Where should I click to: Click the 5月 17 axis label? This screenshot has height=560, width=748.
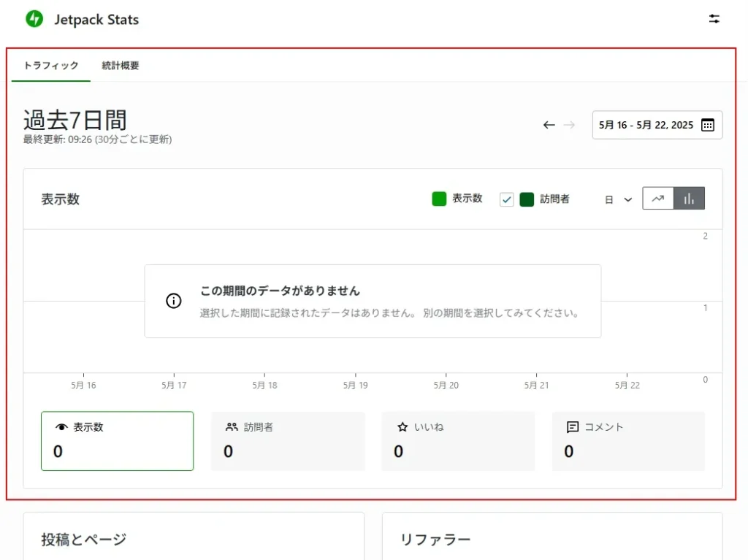coord(174,386)
